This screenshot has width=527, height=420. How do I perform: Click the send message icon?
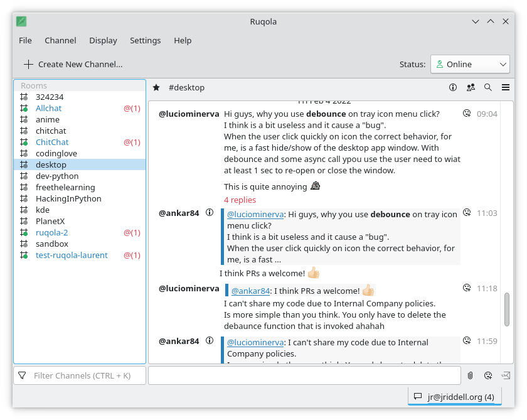click(x=506, y=375)
